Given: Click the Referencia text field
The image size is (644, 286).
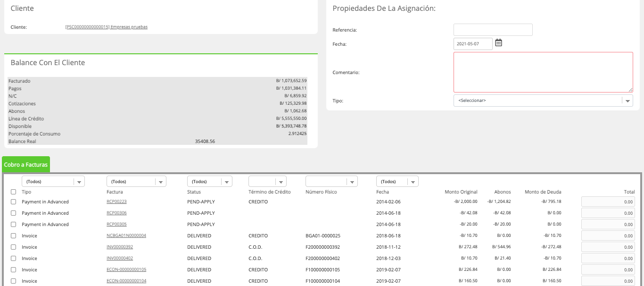Looking at the screenshot, I should click(x=493, y=30).
